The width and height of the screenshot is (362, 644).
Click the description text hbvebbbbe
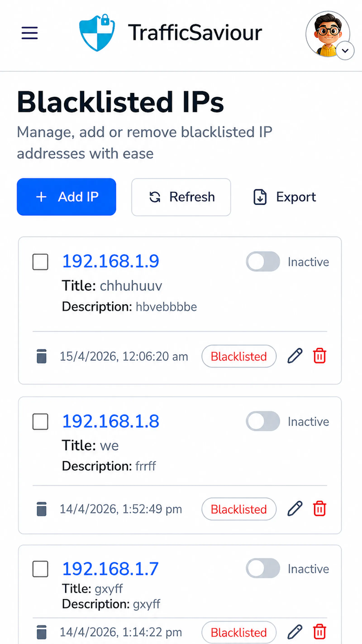click(166, 307)
